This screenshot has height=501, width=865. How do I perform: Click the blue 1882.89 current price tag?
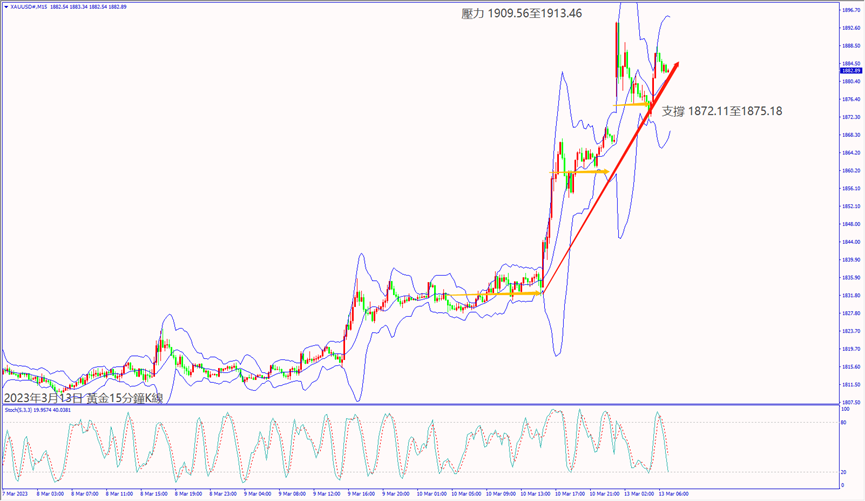(851, 71)
